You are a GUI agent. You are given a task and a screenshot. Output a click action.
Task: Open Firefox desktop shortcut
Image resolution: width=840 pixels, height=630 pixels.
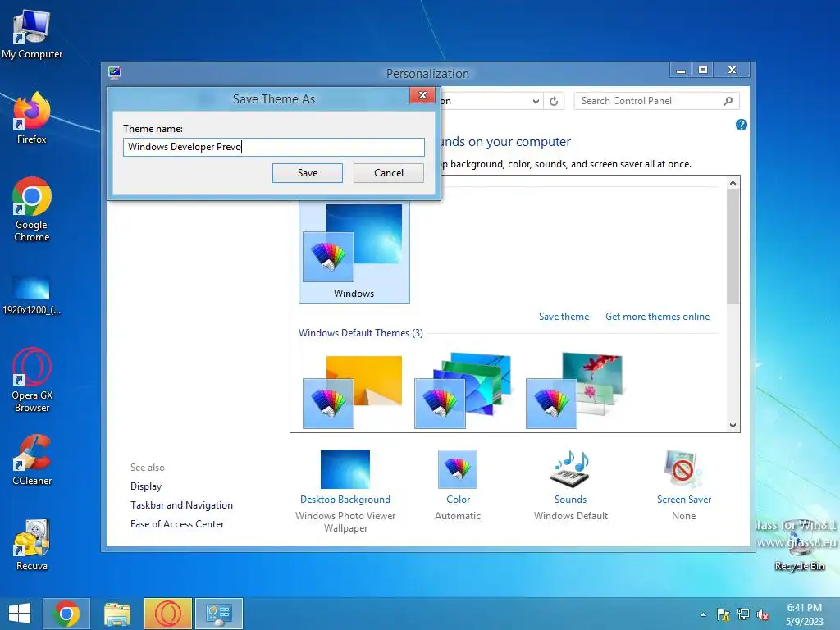pyautogui.click(x=32, y=118)
